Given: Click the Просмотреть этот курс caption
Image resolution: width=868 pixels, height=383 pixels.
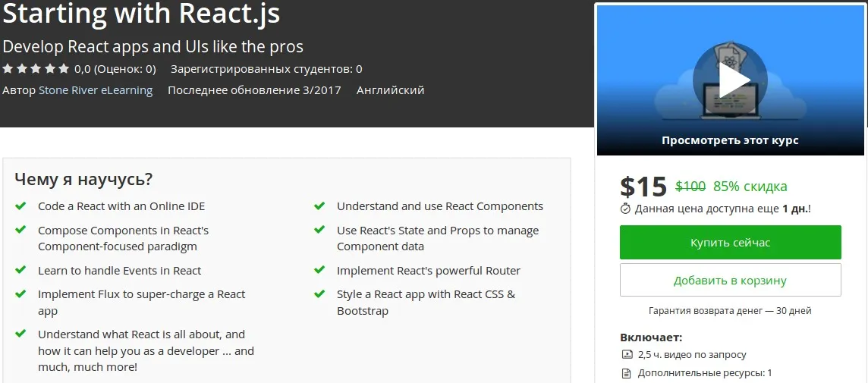Looking at the screenshot, I should tap(730, 140).
